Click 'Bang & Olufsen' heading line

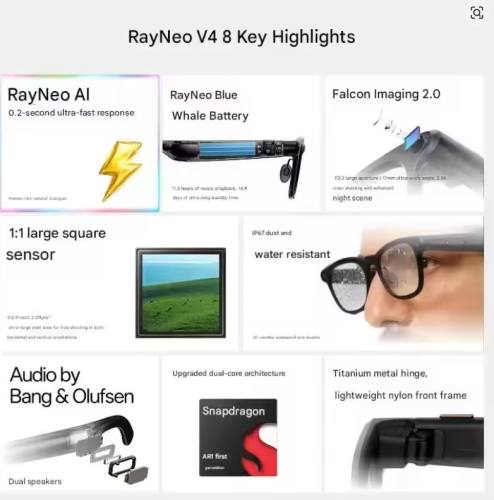72,396
